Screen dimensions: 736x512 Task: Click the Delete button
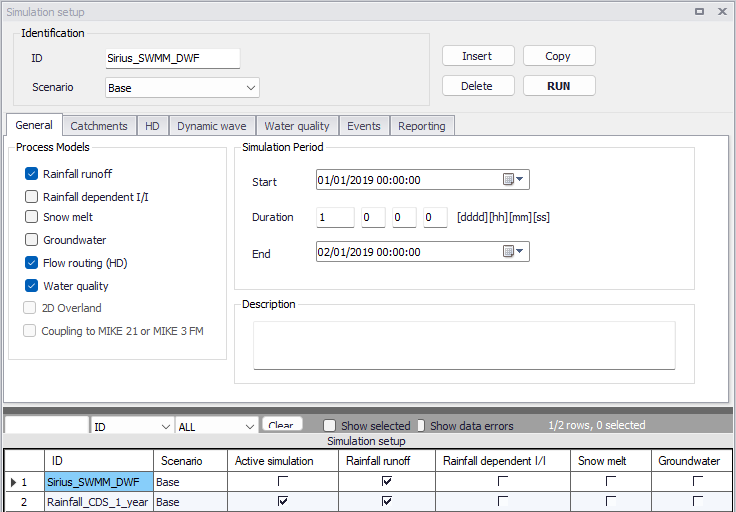tap(478, 86)
